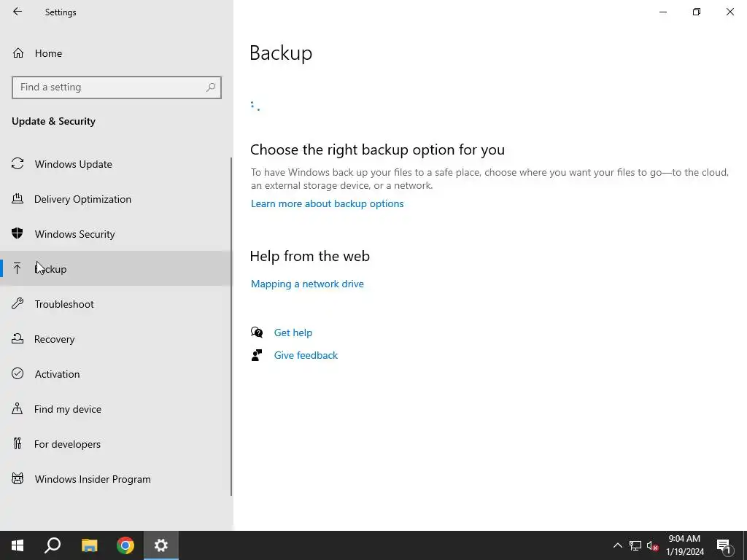Click the Windows Update sync icon
The width and height of the screenshot is (747, 560).
point(18,164)
